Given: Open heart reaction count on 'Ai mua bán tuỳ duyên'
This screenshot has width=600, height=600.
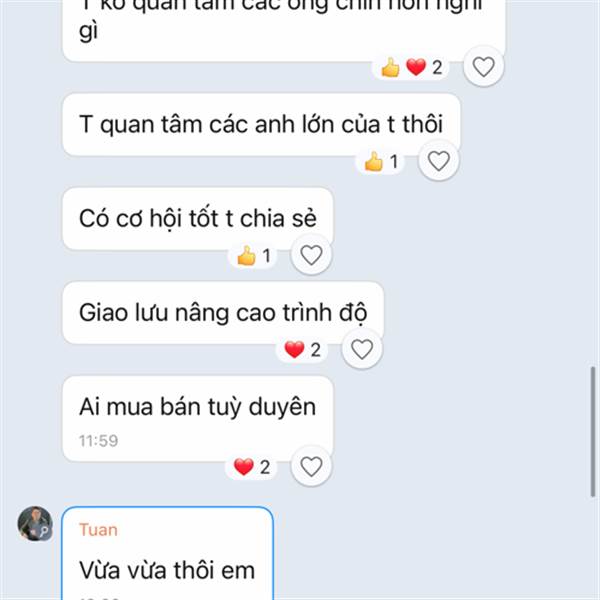Looking at the screenshot, I should tap(251, 467).
